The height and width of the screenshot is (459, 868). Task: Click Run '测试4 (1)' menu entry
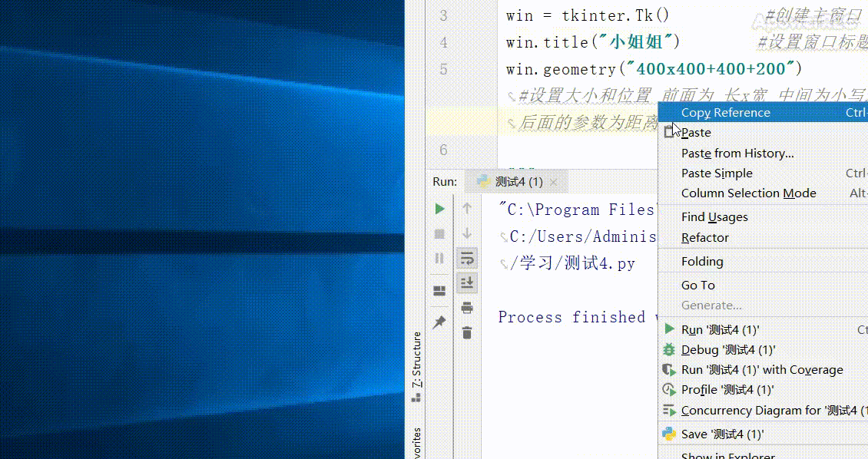pos(763,329)
